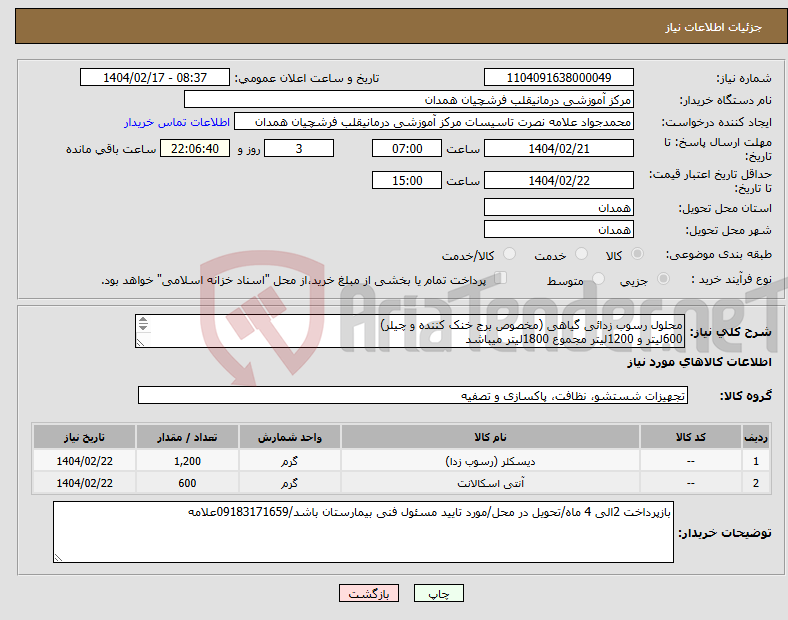Click the delivery province field همدان
This screenshot has height=620, width=788.
pos(558,208)
